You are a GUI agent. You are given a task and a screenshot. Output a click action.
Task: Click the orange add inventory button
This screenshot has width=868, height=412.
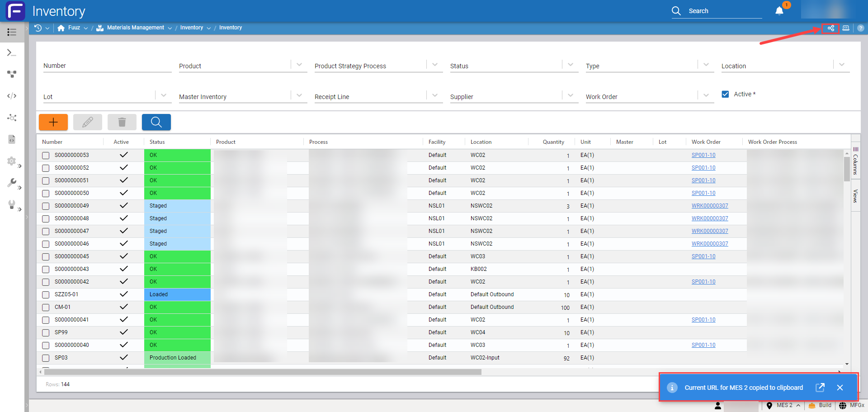[x=53, y=122]
